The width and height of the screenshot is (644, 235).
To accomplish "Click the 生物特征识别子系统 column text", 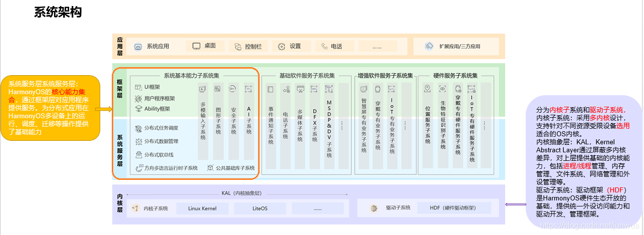I will (x=443, y=125).
